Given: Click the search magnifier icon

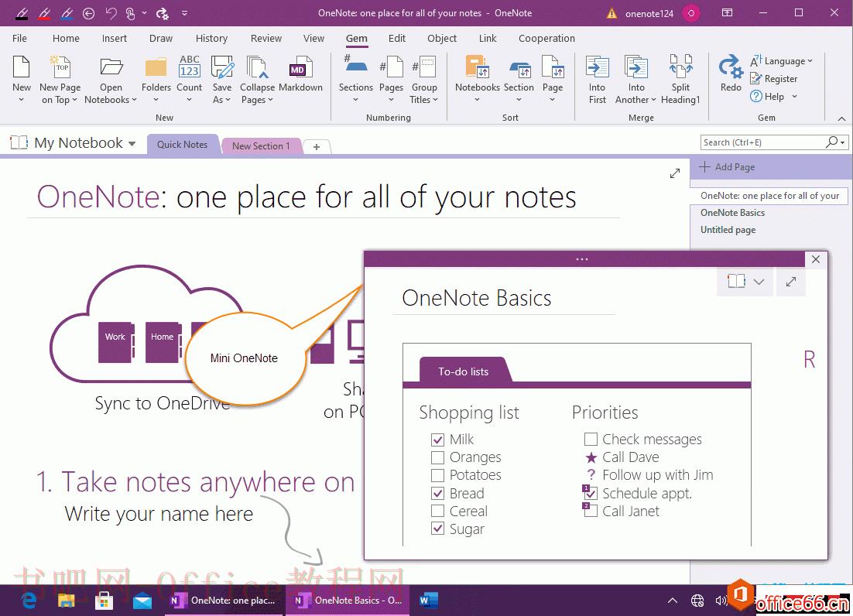Looking at the screenshot, I should (x=831, y=142).
